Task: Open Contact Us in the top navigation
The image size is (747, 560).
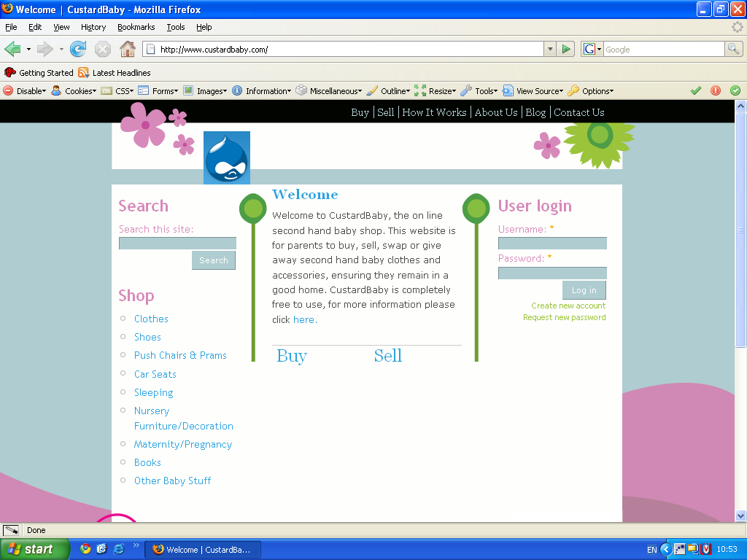Action: [578, 112]
